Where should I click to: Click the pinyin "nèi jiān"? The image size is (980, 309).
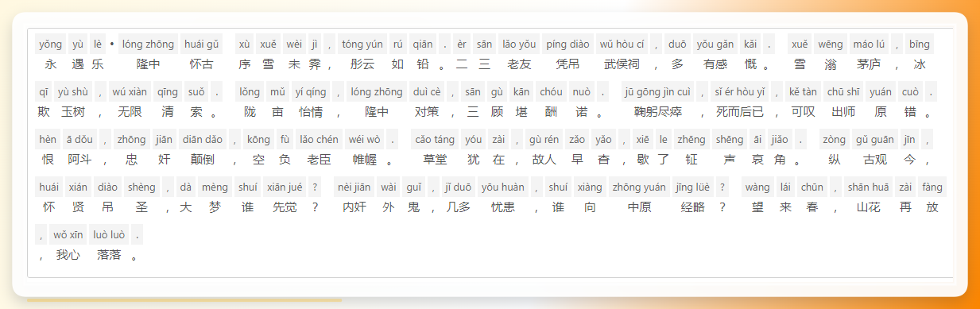click(354, 187)
